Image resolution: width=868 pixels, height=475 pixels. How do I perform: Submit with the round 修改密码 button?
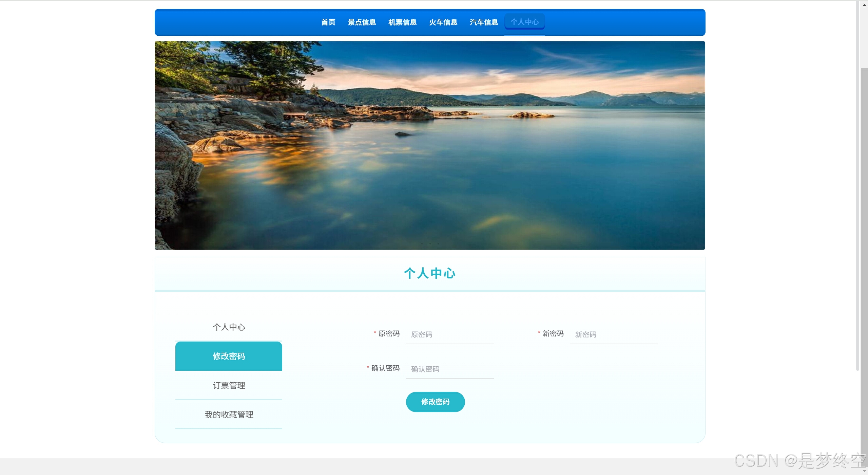[x=435, y=402]
